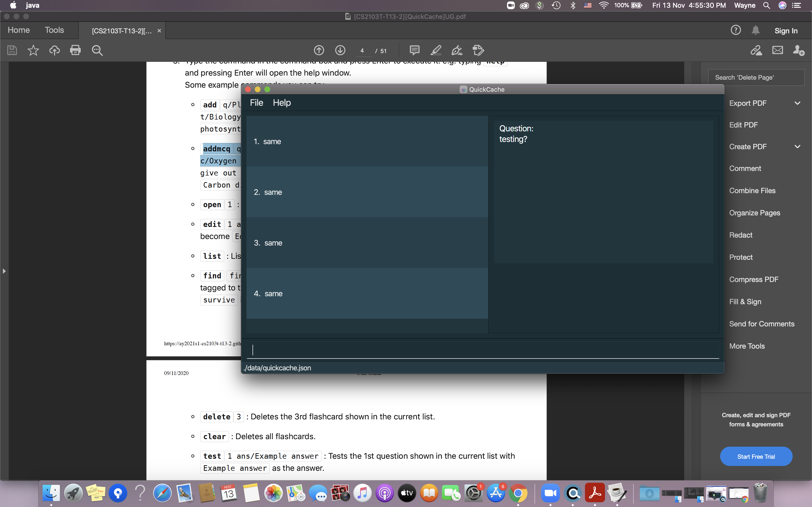Screen dimensions: 812x507
Task: Click the upload to cloud icon
Action: click(54, 50)
